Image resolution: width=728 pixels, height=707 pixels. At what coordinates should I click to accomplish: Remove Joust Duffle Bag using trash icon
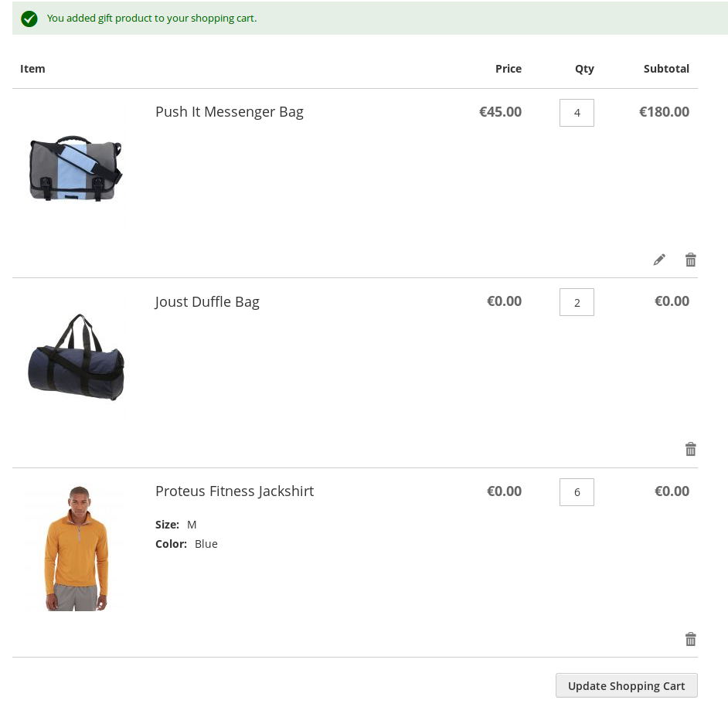point(690,449)
